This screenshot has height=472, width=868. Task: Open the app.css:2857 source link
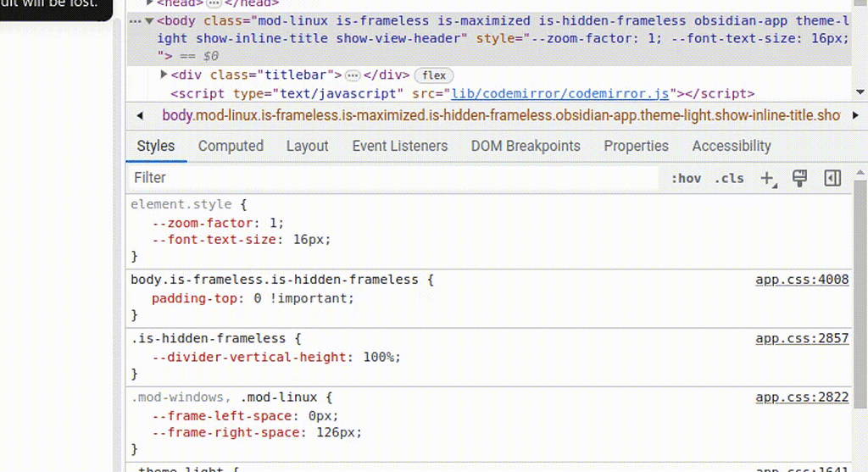coord(802,338)
